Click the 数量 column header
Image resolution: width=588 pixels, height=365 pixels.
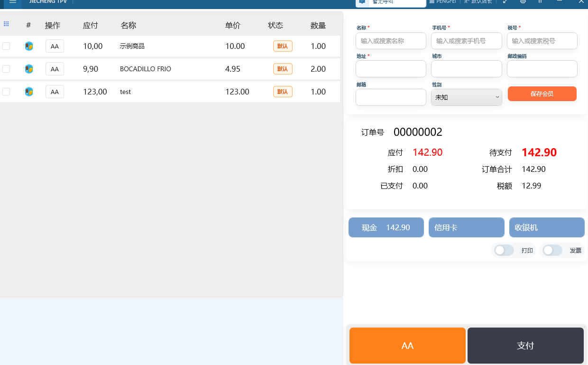click(318, 26)
